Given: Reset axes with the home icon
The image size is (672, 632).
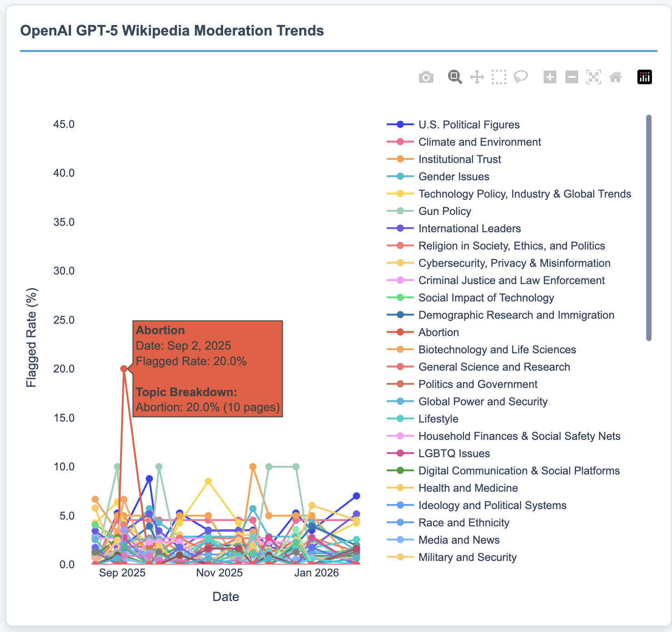Looking at the screenshot, I should point(616,77).
